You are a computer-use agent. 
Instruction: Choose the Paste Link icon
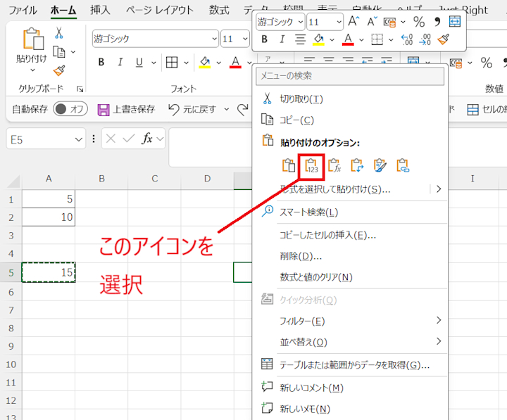click(x=403, y=165)
